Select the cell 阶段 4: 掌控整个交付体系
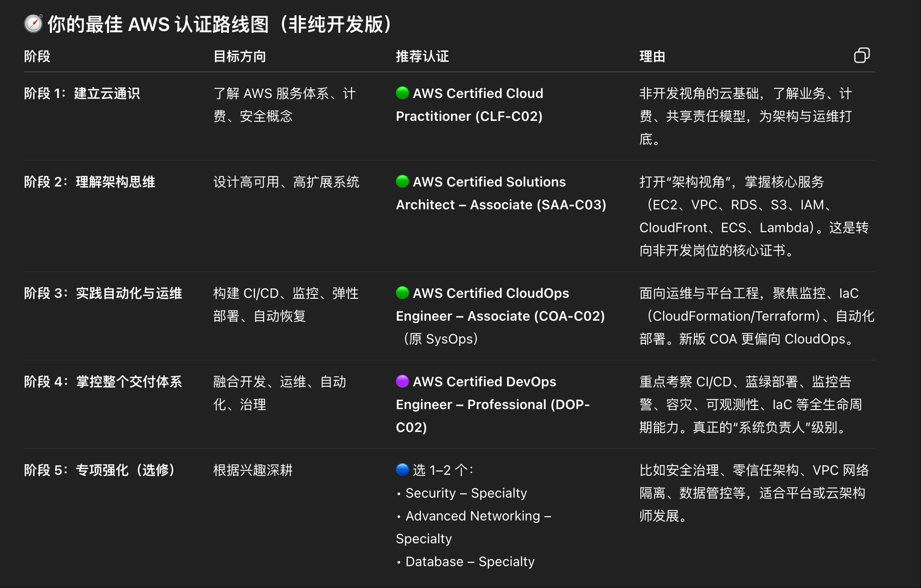 [103, 382]
